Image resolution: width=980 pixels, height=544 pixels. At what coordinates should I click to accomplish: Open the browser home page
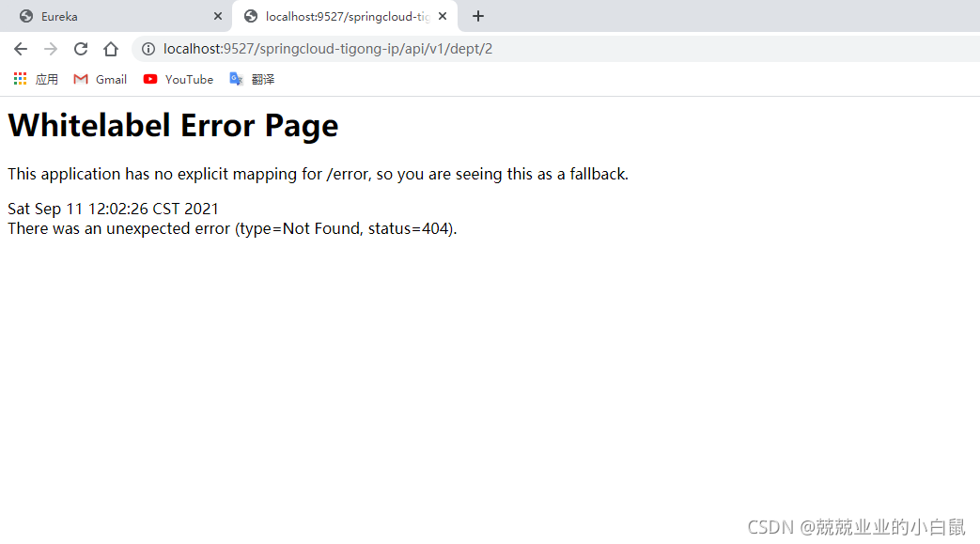(111, 49)
